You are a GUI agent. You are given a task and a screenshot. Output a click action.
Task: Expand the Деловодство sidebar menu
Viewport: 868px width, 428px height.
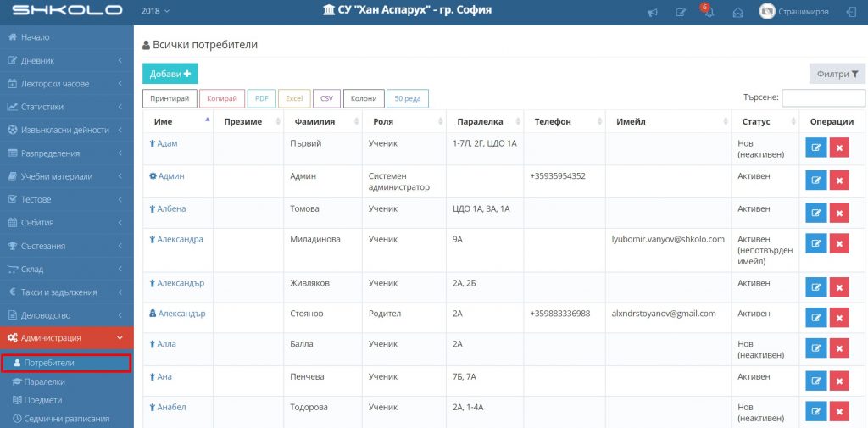[66, 315]
